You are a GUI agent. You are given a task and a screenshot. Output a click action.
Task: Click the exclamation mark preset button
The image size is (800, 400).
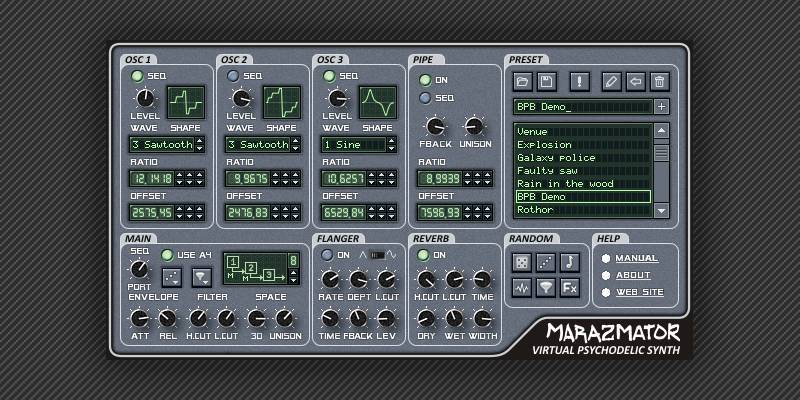coord(579,81)
